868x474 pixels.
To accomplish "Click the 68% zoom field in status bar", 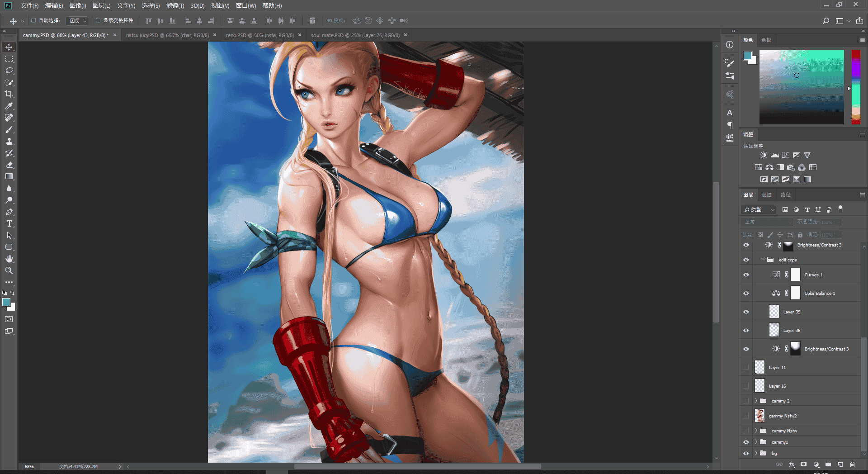I will (x=29, y=466).
